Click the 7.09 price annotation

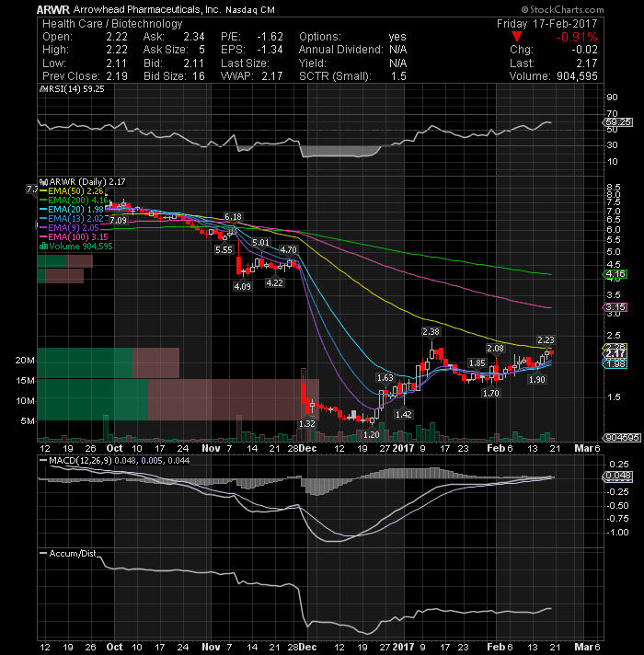pyautogui.click(x=118, y=220)
